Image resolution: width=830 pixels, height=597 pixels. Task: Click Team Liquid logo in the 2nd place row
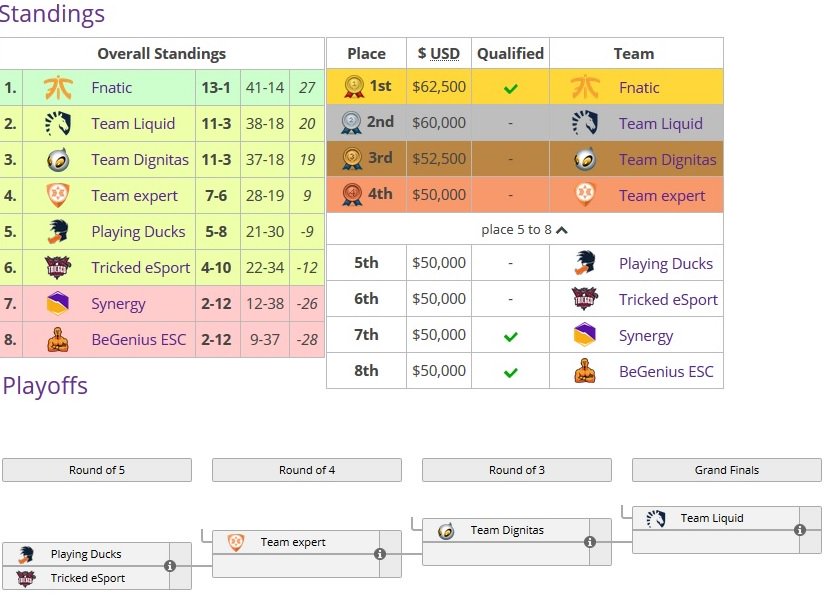tap(585, 123)
